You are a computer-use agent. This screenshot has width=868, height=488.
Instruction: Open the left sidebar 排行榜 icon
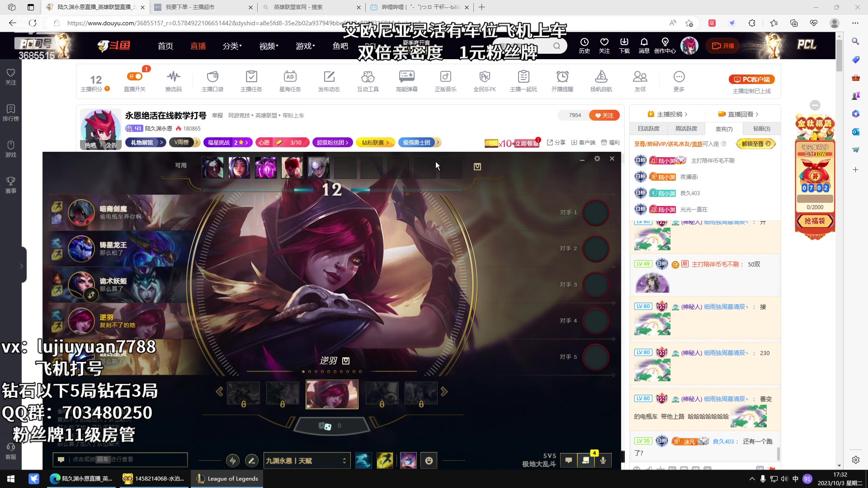tap(11, 113)
